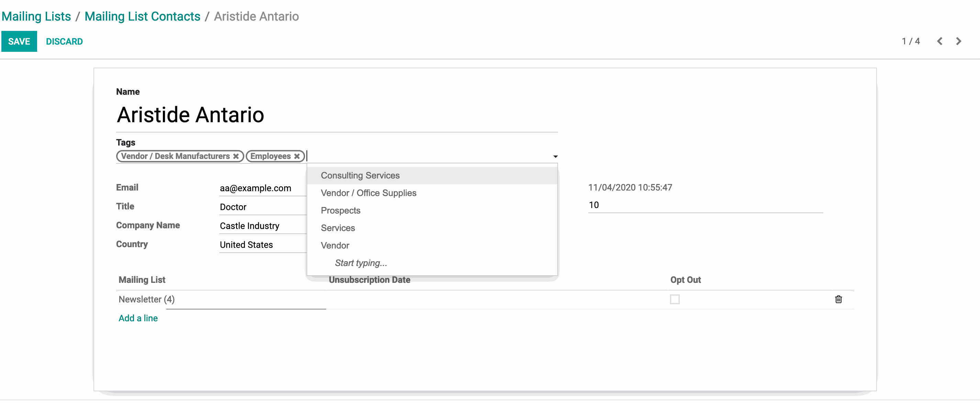Choose Vendor / Office Supplies tag option
This screenshot has height=403, width=980.
[368, 193]
